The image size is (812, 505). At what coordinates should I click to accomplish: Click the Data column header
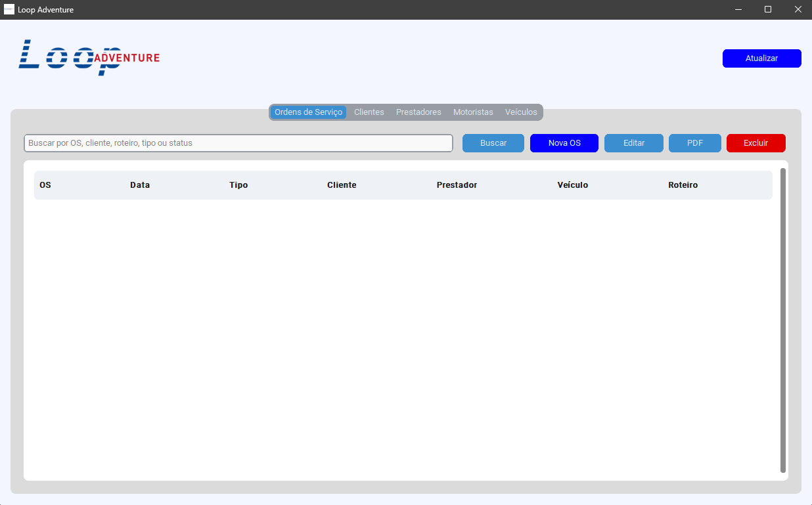click(140, 185)
